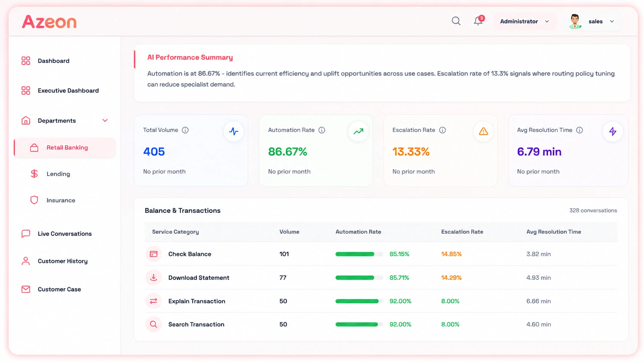Click the Download Statement arrow icon
This screenshot has height=362, width=644.
154,278
